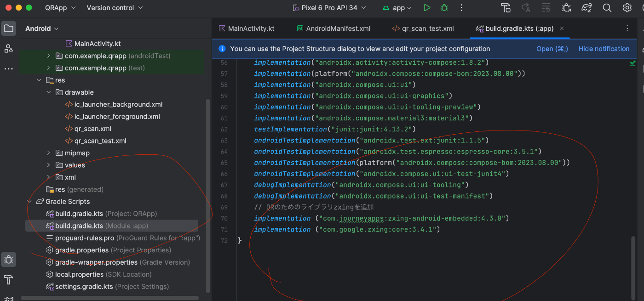Click line number 70 in gutter
Viewport: 644px width, 301px height.
(224, 218)
